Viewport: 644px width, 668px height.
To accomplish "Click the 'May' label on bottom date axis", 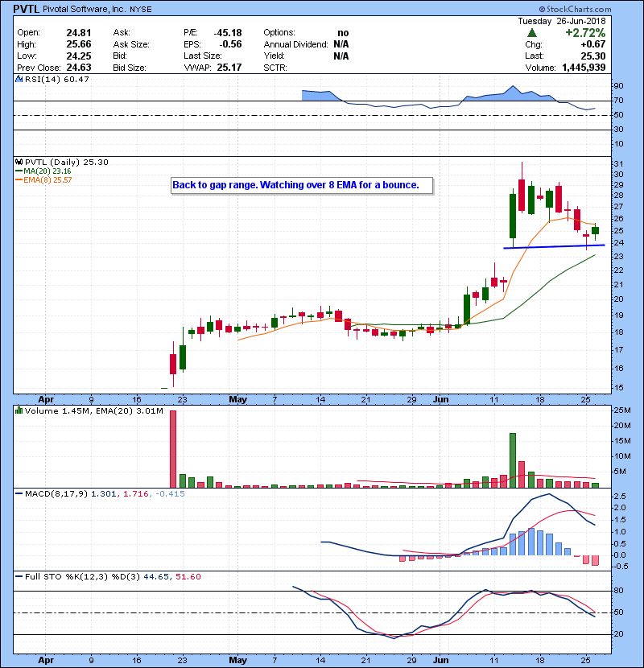I will tap(237, 660).
